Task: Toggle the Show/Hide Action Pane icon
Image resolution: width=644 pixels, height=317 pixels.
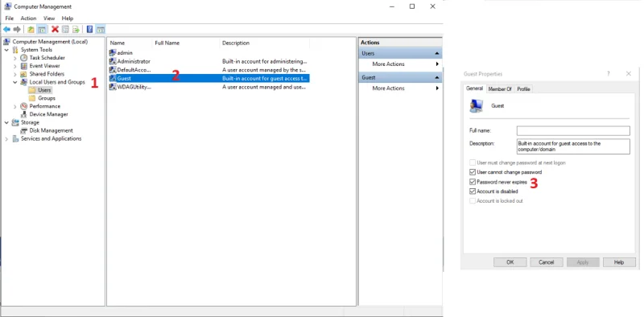Action: pos(101,30)
